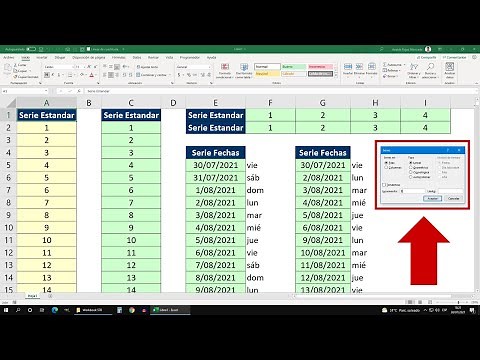
Task: Open the Archivo tab
Action: [x=9, y=57]
